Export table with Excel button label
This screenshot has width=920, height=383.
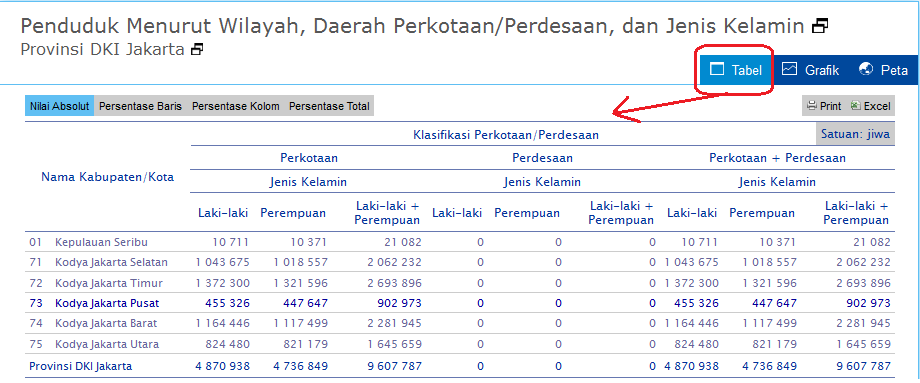pos(877,106)
